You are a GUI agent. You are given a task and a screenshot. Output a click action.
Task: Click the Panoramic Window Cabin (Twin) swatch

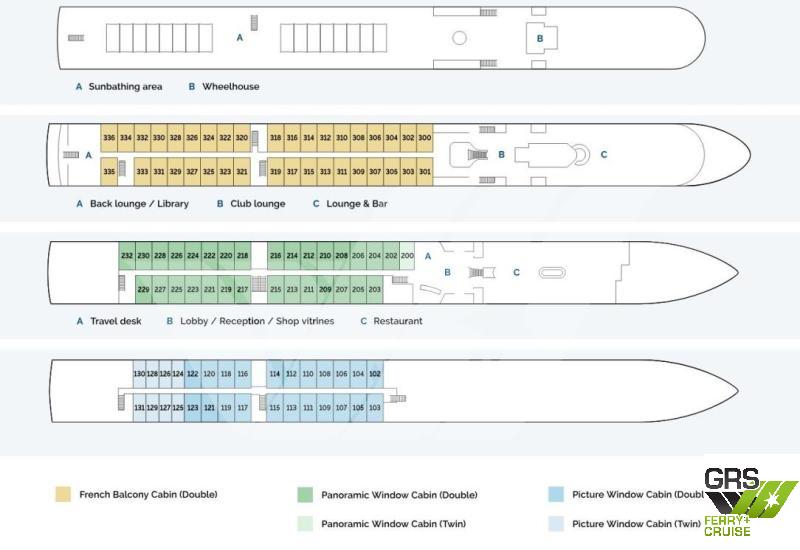click(x=304, y=523)
